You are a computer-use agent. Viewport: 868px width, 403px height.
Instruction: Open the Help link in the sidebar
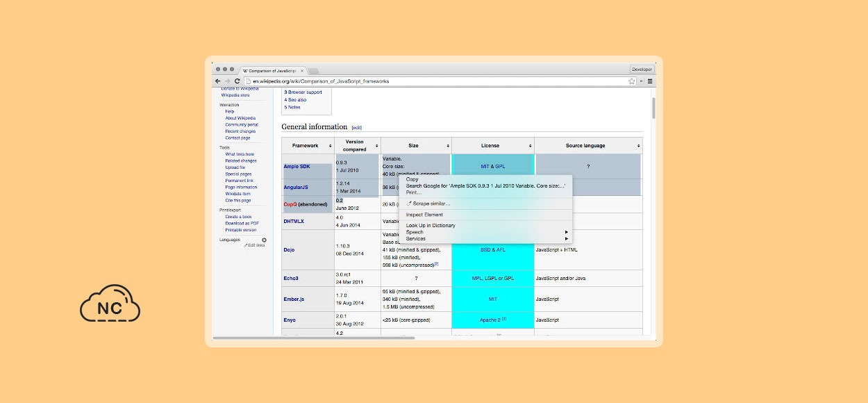click(229, 111)
